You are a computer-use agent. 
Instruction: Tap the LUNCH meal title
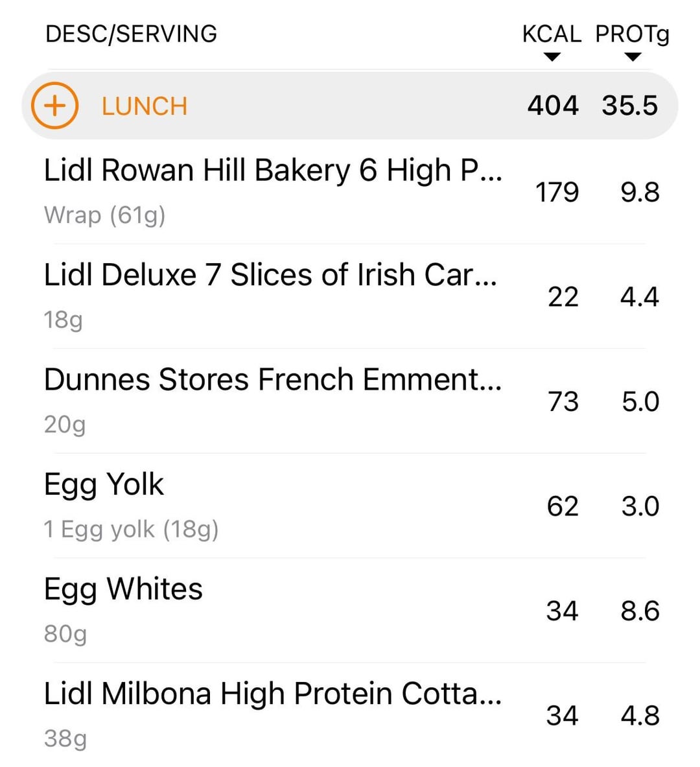coord(144,106)
